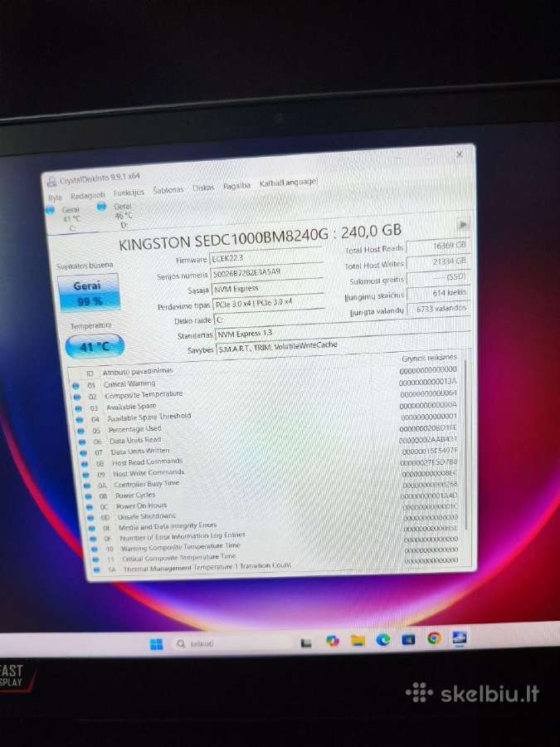Click the Total Host Writes value
The image size is (560, 747).
point(439,261)
